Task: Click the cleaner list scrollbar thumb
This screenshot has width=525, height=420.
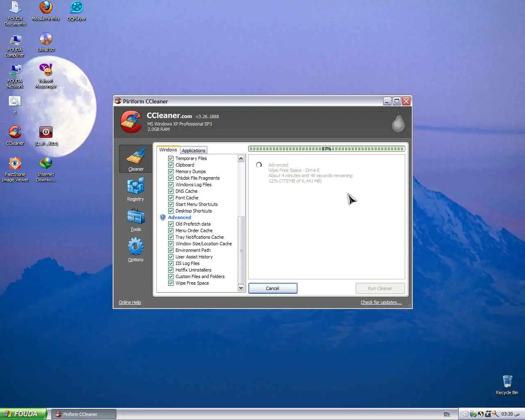Action: coord(241,250)
